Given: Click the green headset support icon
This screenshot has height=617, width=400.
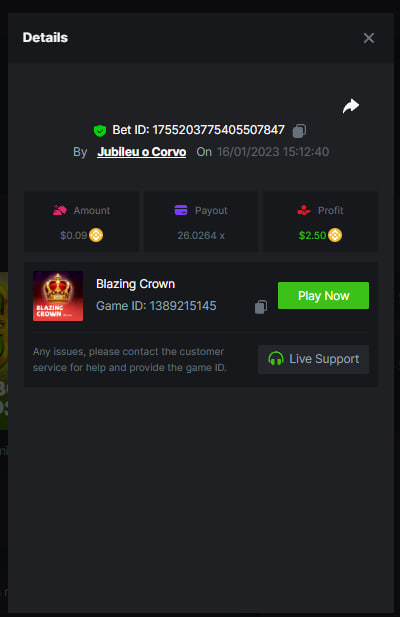Looking at the screenshot, I should click(x=276, y=359).
